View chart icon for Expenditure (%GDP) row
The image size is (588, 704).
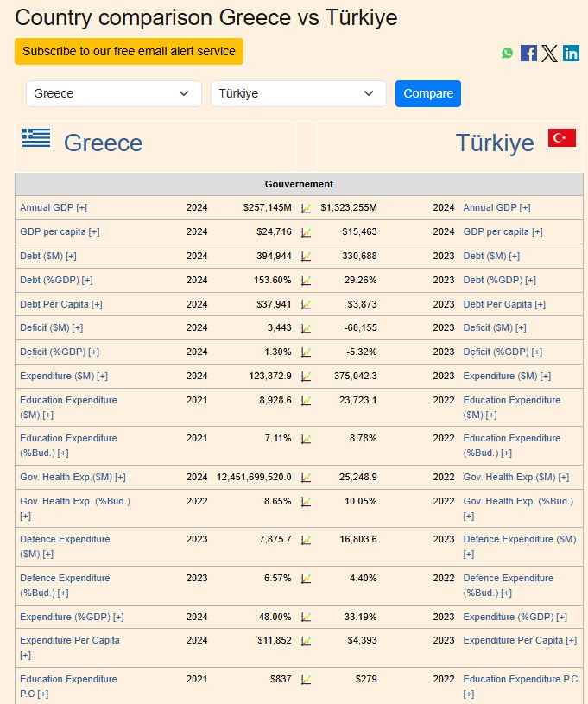[x=306, y=618]
